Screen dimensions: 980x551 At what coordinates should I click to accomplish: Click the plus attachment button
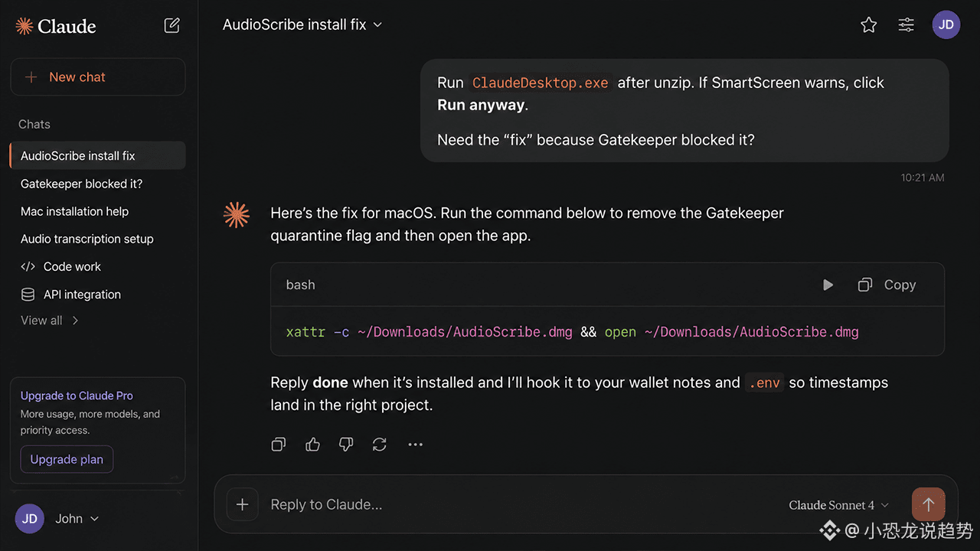(x=242, y=504)
